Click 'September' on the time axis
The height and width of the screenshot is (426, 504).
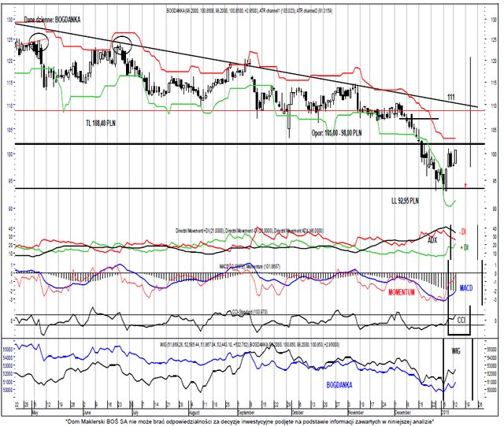click(x=246, y=412)
